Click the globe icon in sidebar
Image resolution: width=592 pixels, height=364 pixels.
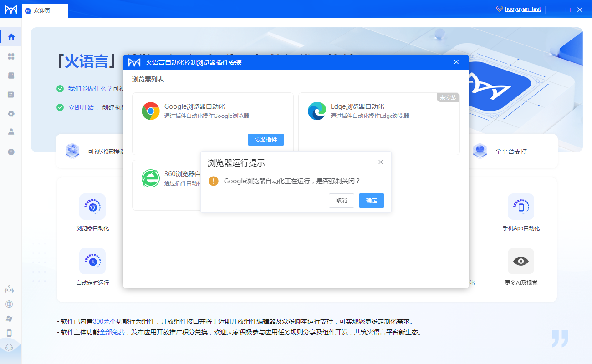pyautogui.click(x=9, y=304)
